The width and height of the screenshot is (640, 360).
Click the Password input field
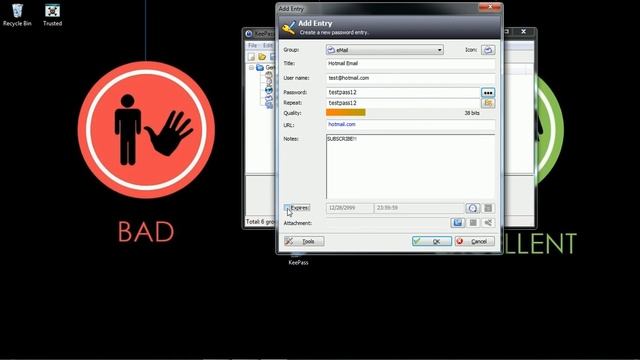click(403, 92)
